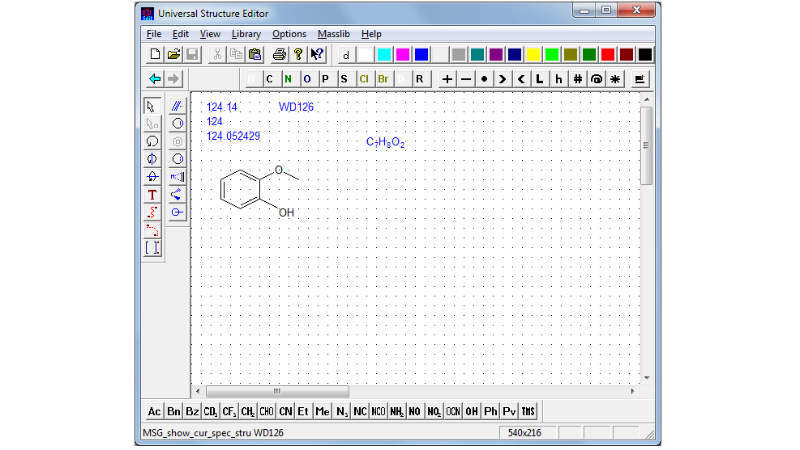Viewport: 800px width, 450px height.
Task: Insert the TMS group button
Action: coord(529,411)
